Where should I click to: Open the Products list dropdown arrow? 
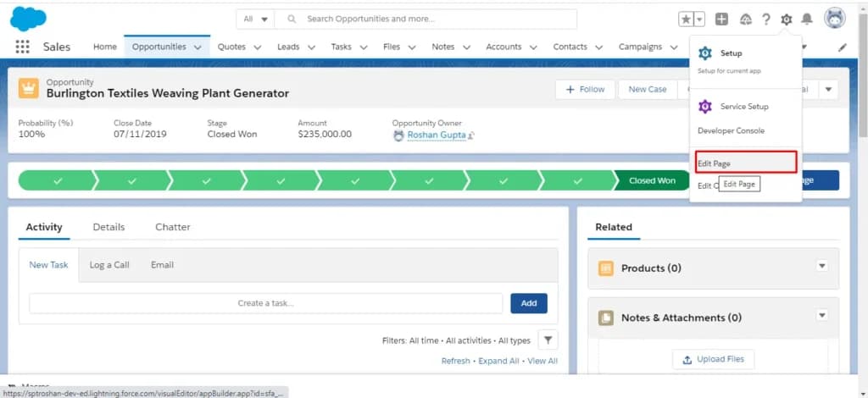[x=822, y=266]
